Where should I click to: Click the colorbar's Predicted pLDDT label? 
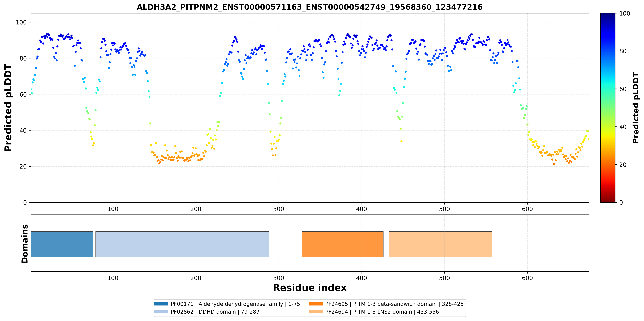pyautogui.click(x=635, y=108)
